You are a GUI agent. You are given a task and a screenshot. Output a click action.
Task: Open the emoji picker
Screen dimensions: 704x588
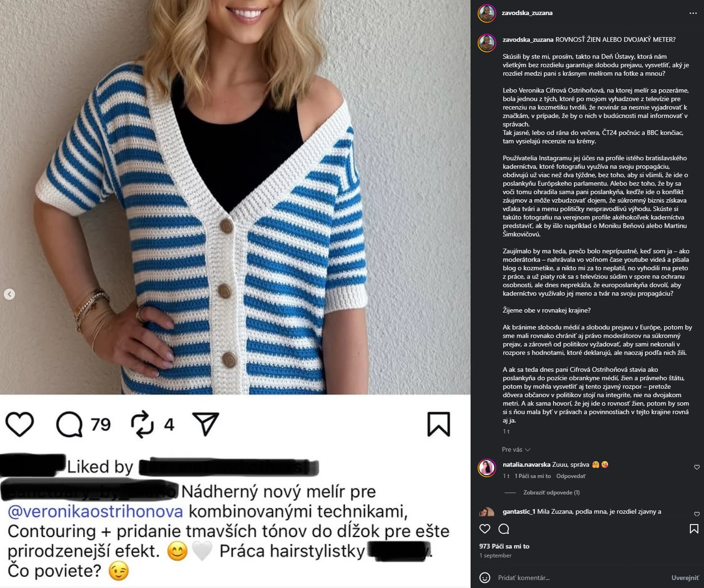[x=485, y=578]
